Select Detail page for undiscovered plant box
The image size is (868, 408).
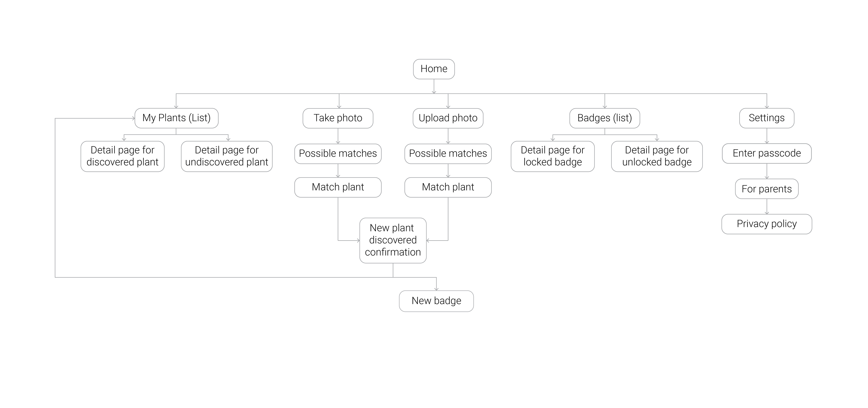(x=226, y=156)
